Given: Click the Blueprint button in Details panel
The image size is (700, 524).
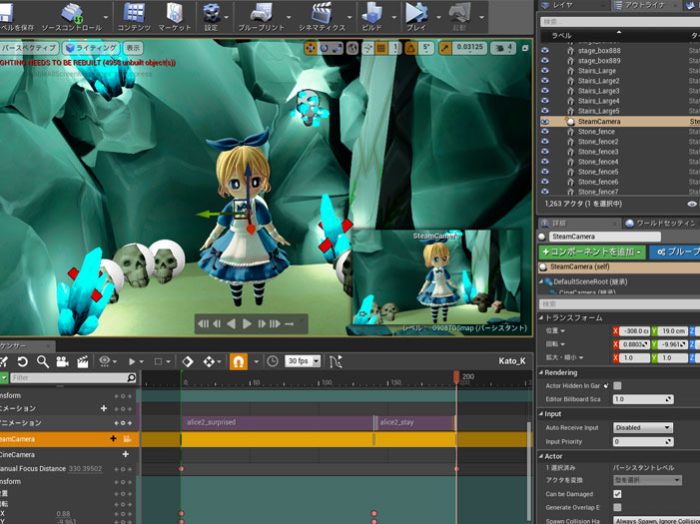Looking at the screenshot, I should coord(675,252).
